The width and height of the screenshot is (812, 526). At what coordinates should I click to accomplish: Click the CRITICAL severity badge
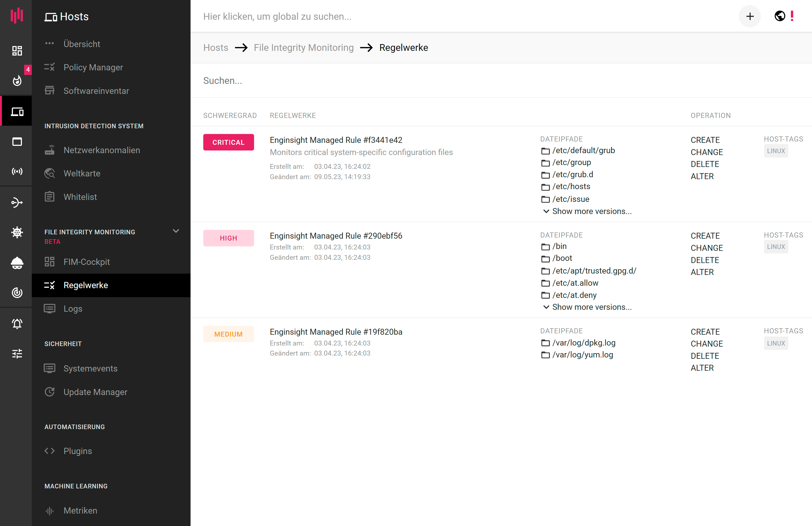(228, 142)
